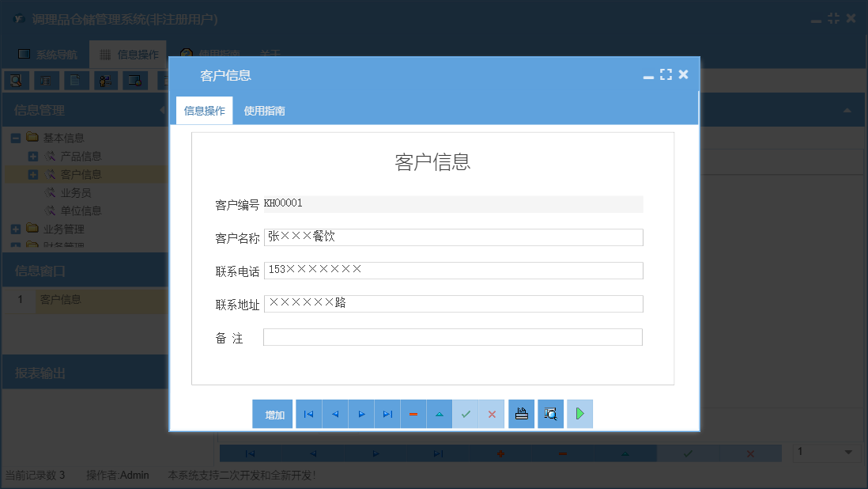Screen dimensions: 868x489
Task: Click the red minus delete record icon
Action: point(413,413)
